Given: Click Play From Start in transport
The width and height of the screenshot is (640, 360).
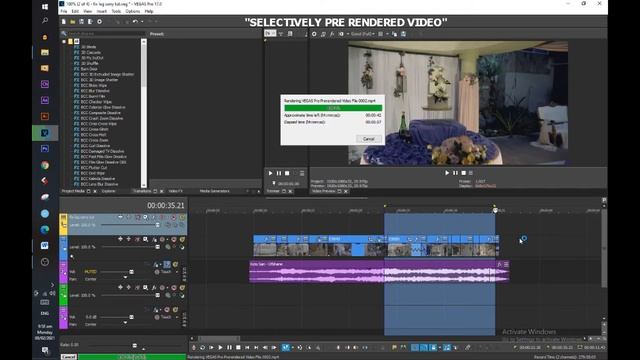Looking at the screenshot, I should (211, 348).
